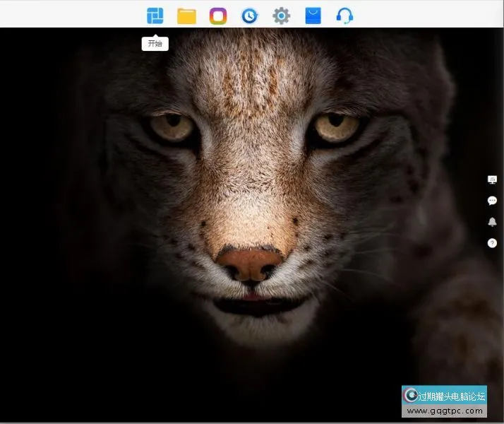This screenshot has width=504, height=424.
Task: Launch the blue shopping bag app store
Action: (313, 16)
